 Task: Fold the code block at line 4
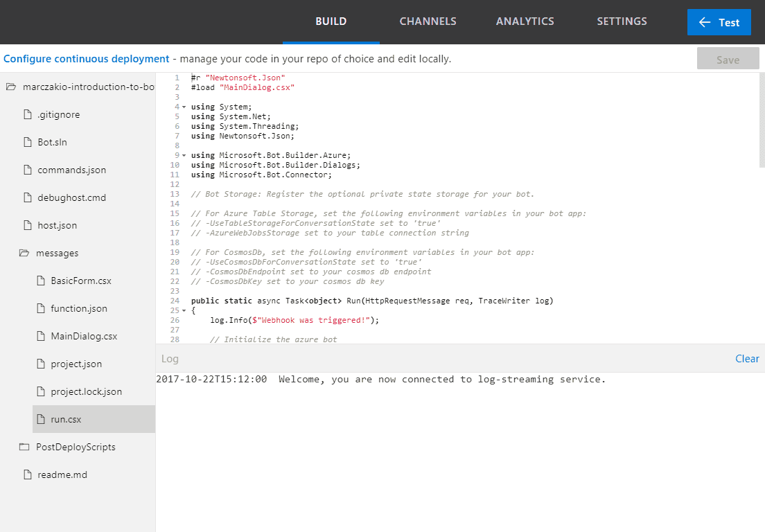(184, 107)
